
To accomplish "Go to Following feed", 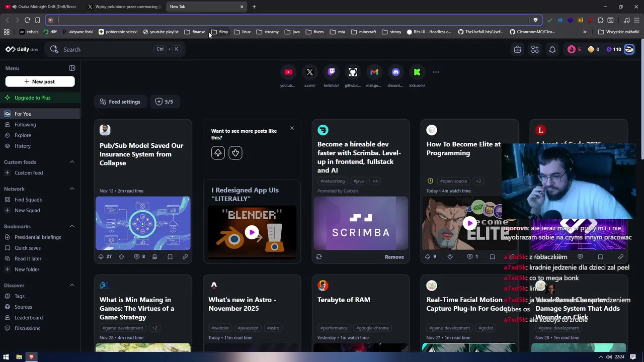I will click(x=40, y=125).
